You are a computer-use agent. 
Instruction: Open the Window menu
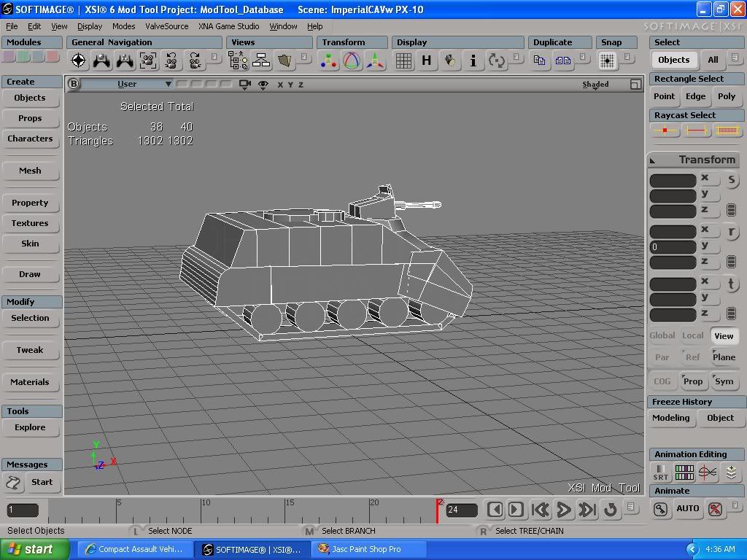click(x=283, y=26)
